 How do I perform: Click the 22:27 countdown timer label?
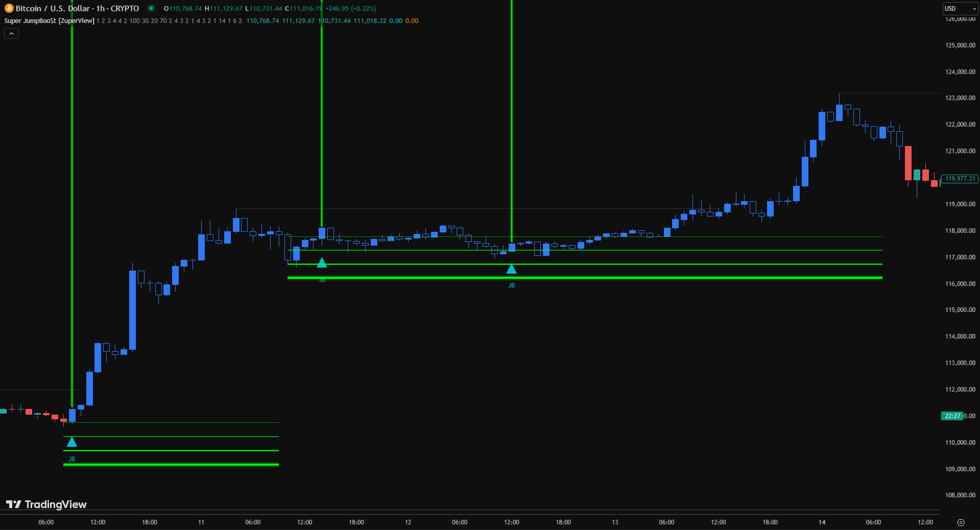point(952,416)
